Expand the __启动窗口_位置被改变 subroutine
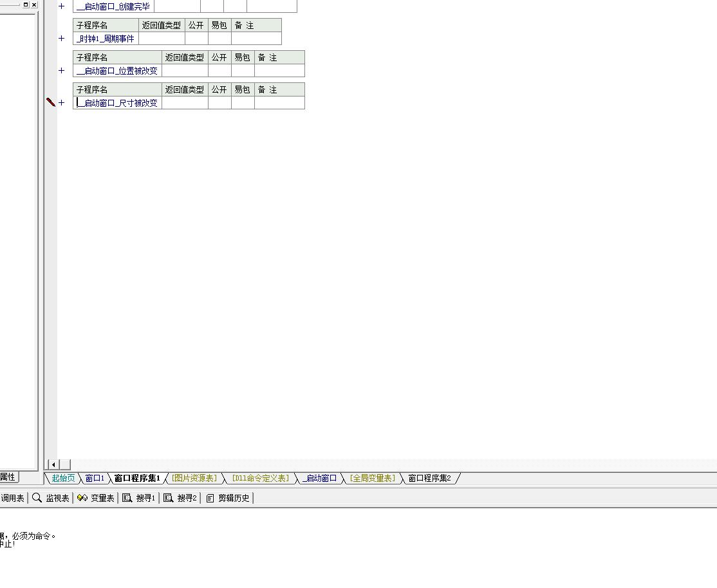Screen dimensions: 717x588 coord(62,71)
